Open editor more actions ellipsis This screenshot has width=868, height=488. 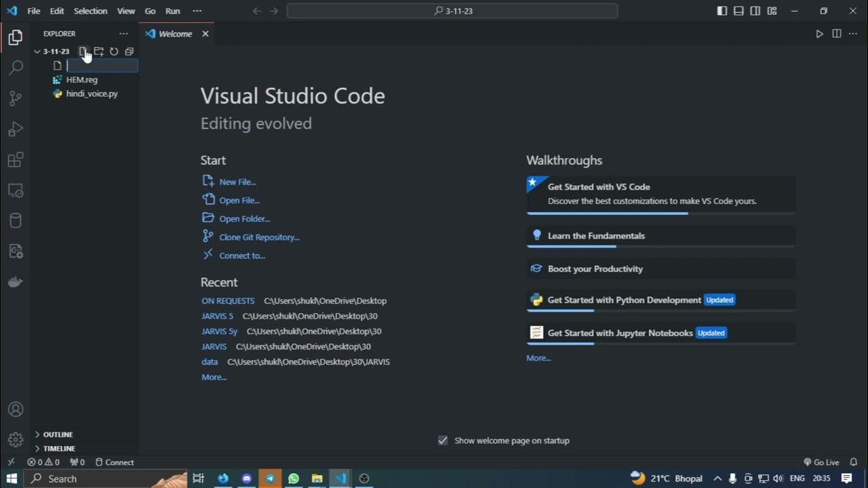pos(853,33)
